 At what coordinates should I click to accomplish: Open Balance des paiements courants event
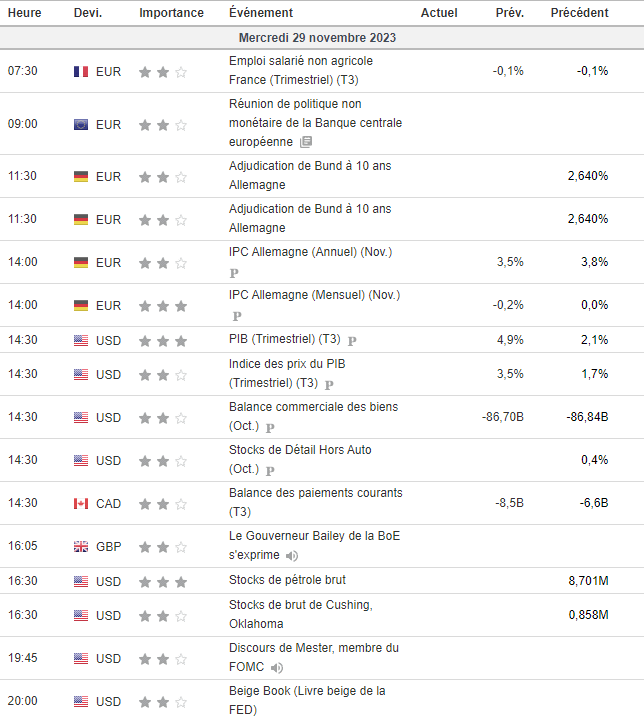coord(315,493)
